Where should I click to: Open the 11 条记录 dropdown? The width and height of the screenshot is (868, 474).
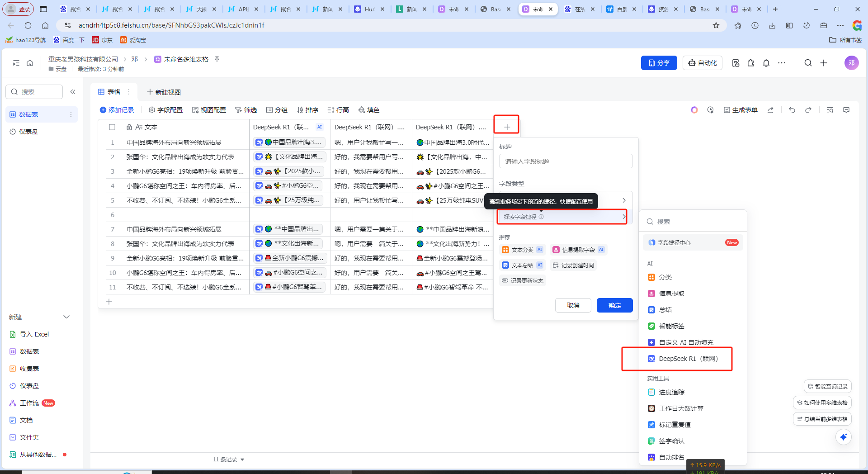point(229,459)
